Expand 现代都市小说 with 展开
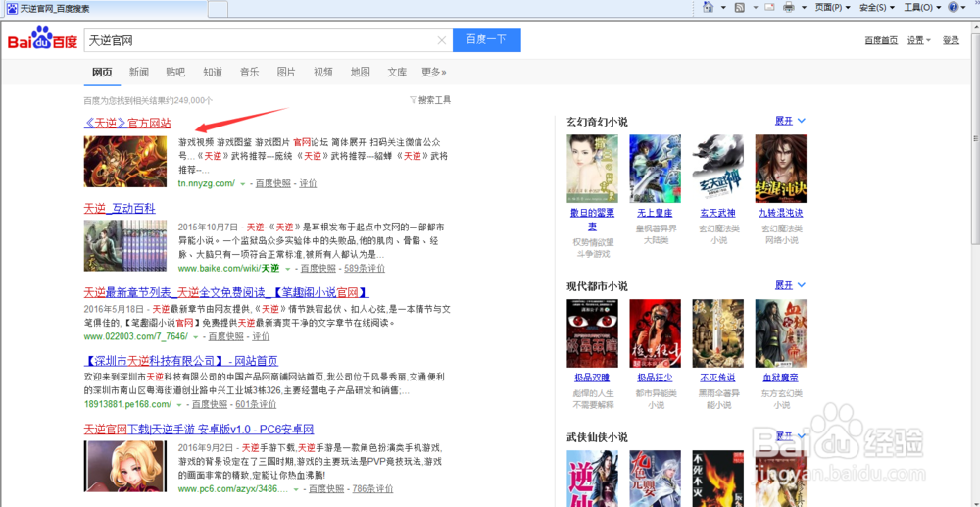 790,285
